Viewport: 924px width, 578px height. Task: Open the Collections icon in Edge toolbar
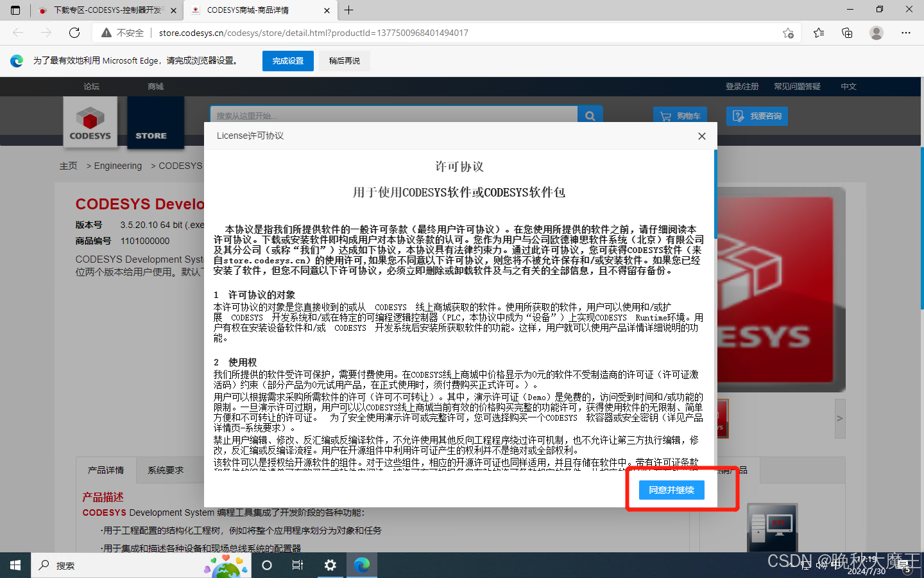[x=847, y=33]
